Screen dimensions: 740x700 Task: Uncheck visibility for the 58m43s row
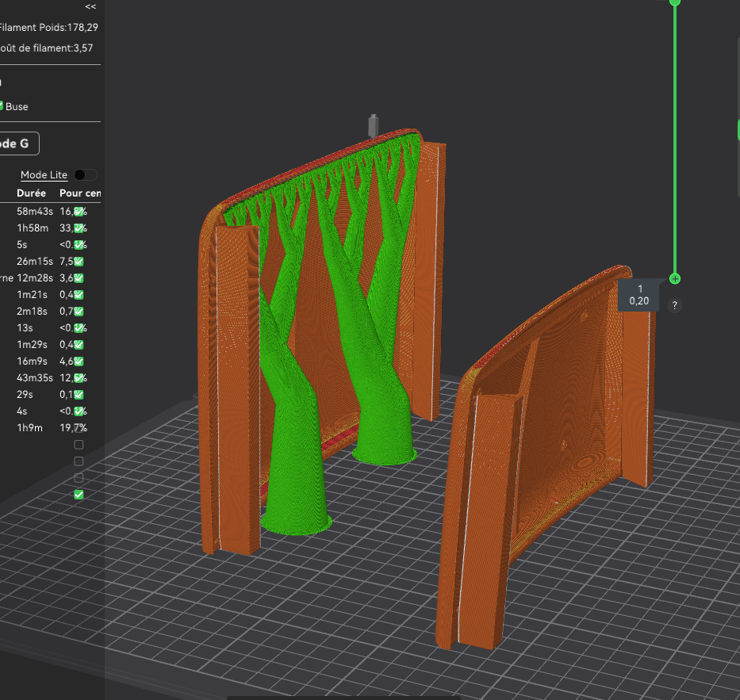(x=79, y=212)
